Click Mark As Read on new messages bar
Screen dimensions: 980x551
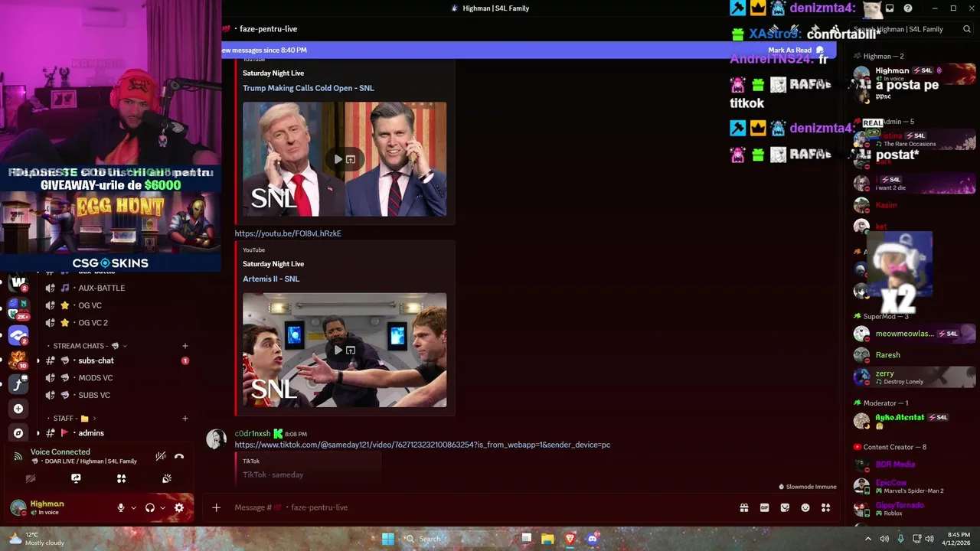(795, 50)
